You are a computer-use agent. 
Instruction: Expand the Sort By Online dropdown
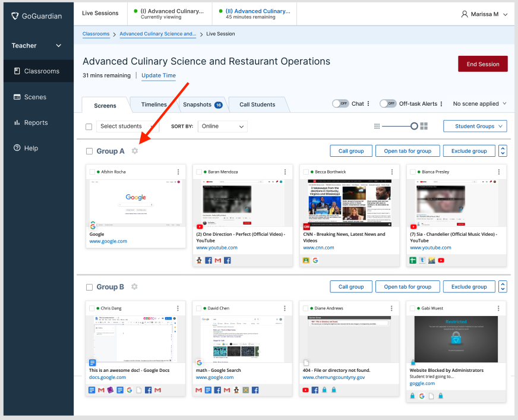(x=223, y=126)
